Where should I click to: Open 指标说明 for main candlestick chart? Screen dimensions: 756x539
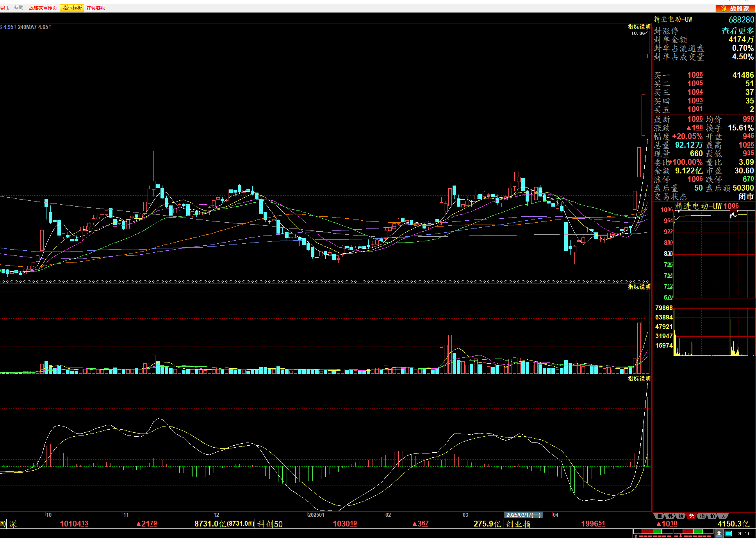point(639,27)
